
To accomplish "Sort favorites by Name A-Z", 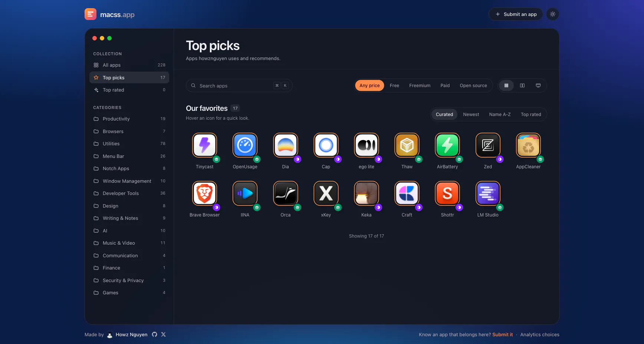I will point(500,115).
